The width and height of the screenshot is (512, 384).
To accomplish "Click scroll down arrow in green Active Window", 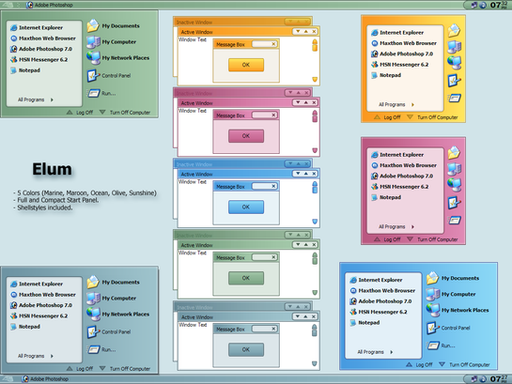I will click(315, 292).
